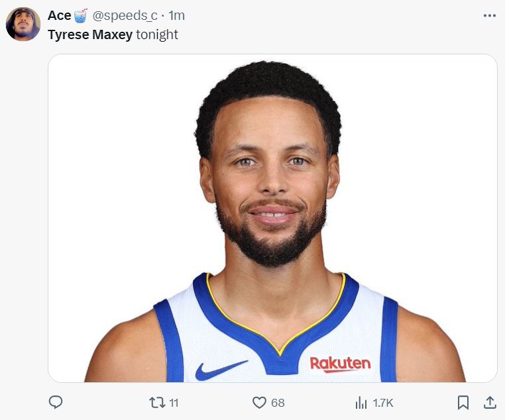Open view analytics bar chart icon
The width and height of the screenshot is (505, 420).
click(361, 402)
